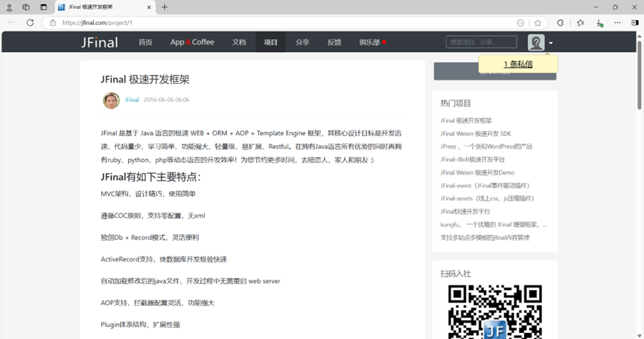Open JFinal Weixin 极速开发Demo link
The height and width of the screenshot is (339, 644).
pyautogui.click(x=477, y=172)
